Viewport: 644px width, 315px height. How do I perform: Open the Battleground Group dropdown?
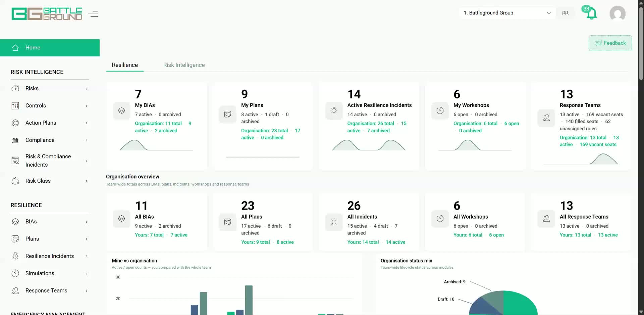tap(507, 13)
